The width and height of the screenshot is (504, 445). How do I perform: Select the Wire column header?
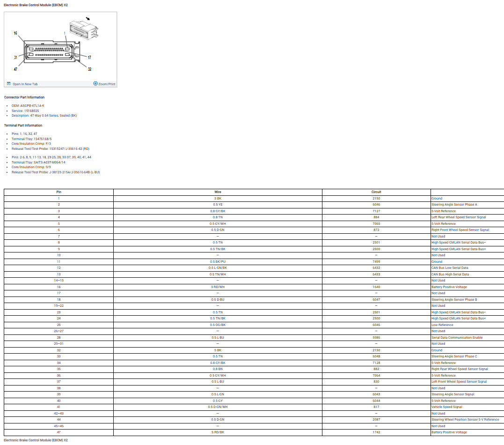218,192
